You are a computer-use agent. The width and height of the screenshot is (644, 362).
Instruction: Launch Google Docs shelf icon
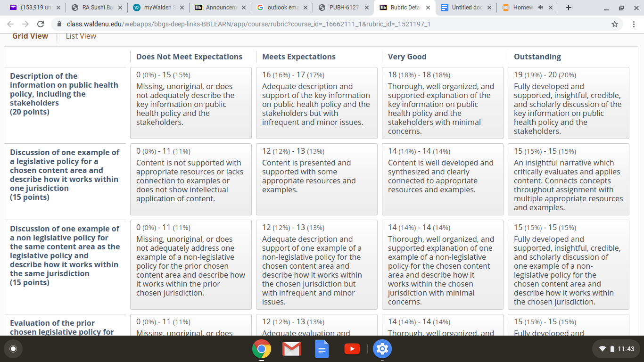pos(322,349)
